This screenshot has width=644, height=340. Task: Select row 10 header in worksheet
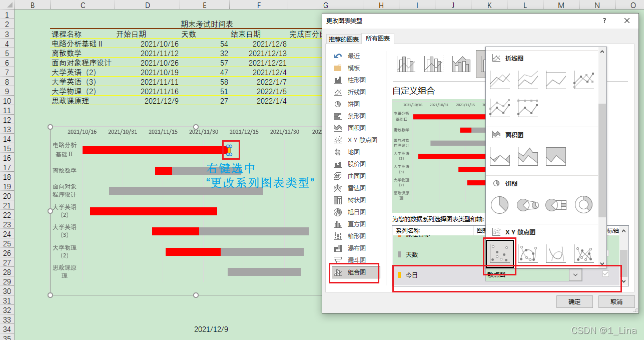[7, 101]
